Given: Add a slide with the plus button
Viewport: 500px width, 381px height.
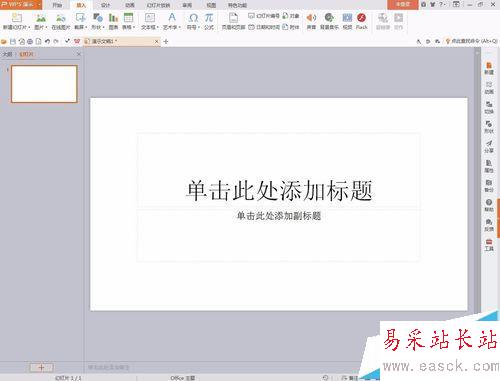Looking at the screenshot, I should pos(41,367).
